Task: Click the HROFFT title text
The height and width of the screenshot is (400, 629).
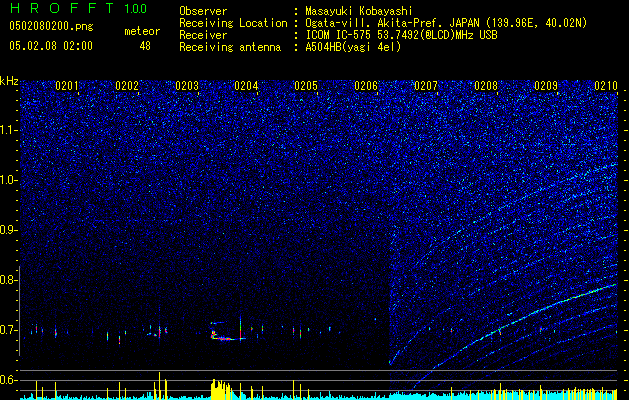Action: point(62,8)
